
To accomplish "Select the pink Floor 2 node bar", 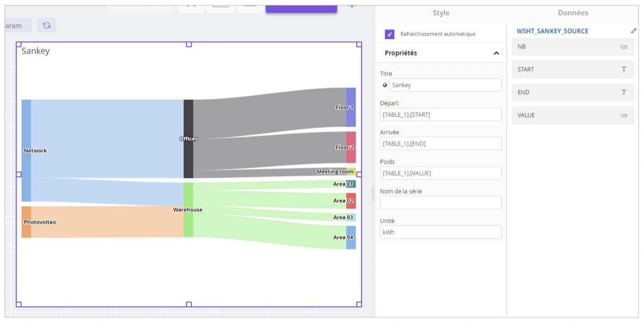I will click(x=351, y=147).
